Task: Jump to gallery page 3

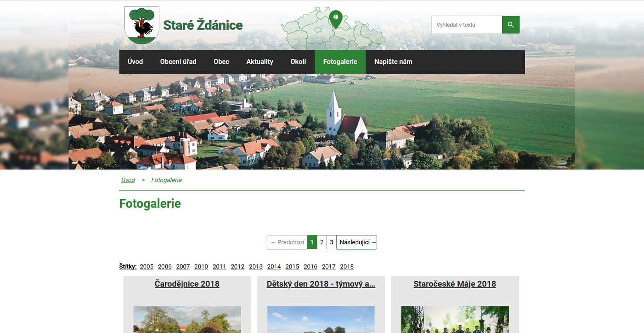Action: [x=331, y=242]
